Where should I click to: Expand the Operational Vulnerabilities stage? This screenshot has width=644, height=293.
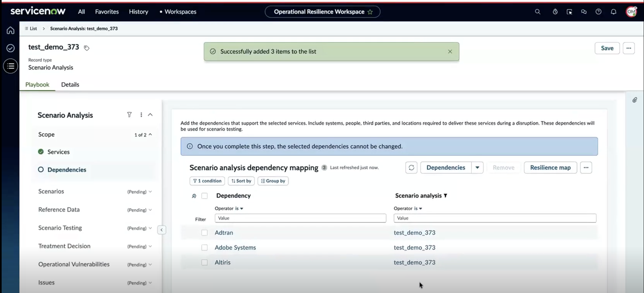click(x=150, y=265)
